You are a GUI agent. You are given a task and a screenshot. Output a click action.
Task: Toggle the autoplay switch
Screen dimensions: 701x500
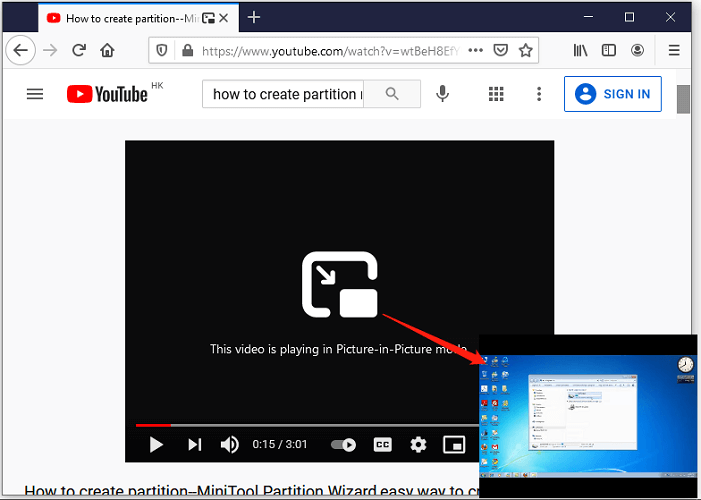(x=343, y=445)
